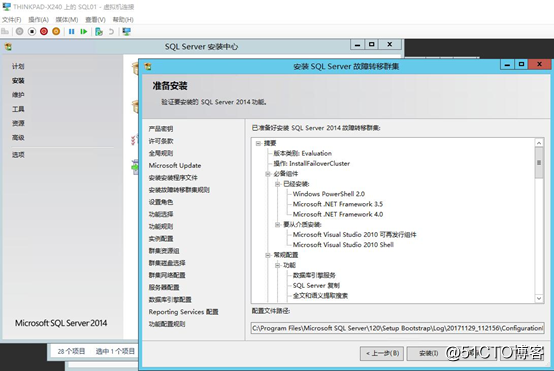Click the summary tree scrollbar up arrow
Viewport: 554px width, 371px height.
click(x=539, y=143)
